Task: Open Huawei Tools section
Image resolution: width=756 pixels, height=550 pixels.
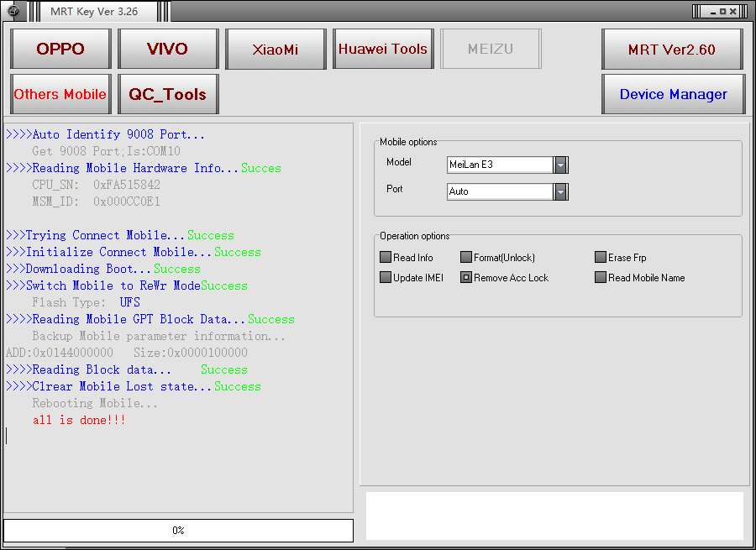Action: coord(383,49)
